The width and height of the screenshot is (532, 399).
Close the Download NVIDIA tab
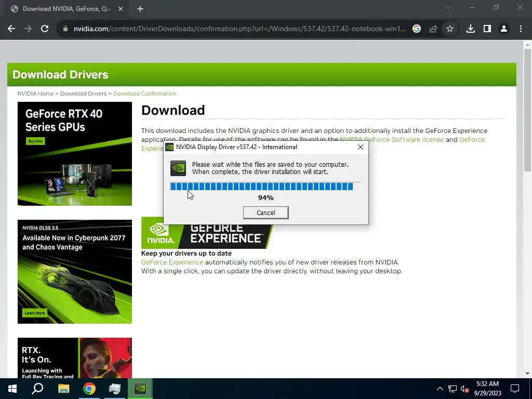click(x=121, y=9)
